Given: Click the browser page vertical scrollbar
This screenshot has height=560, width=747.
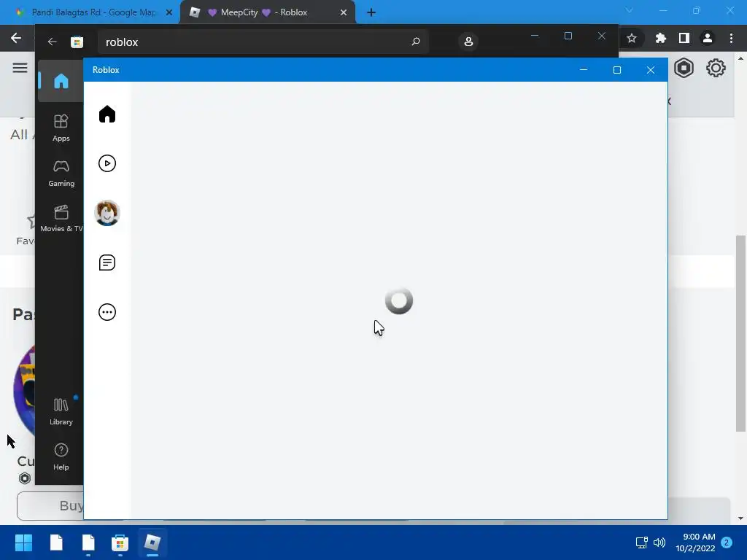Looking at the screenshot, I should (740, 333).
